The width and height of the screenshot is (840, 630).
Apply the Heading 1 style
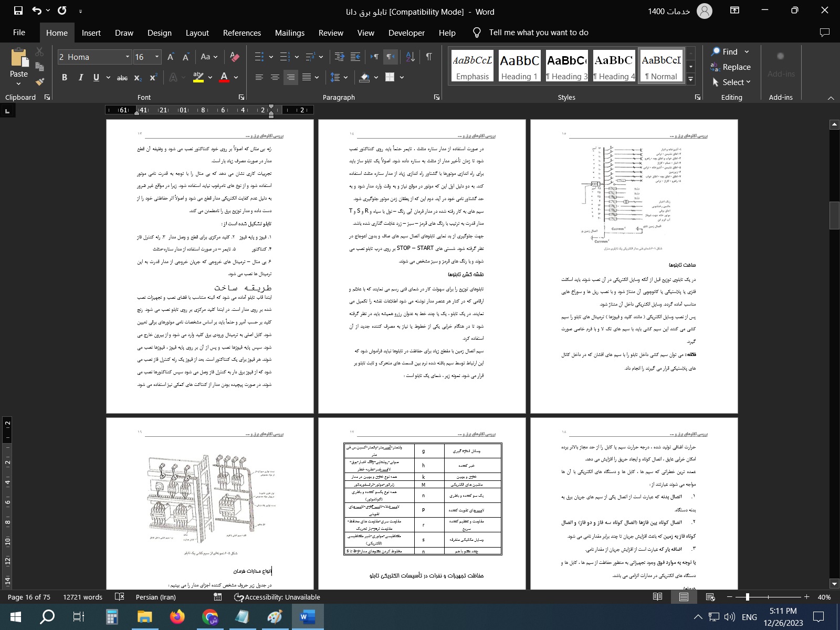tap(519, 66)
